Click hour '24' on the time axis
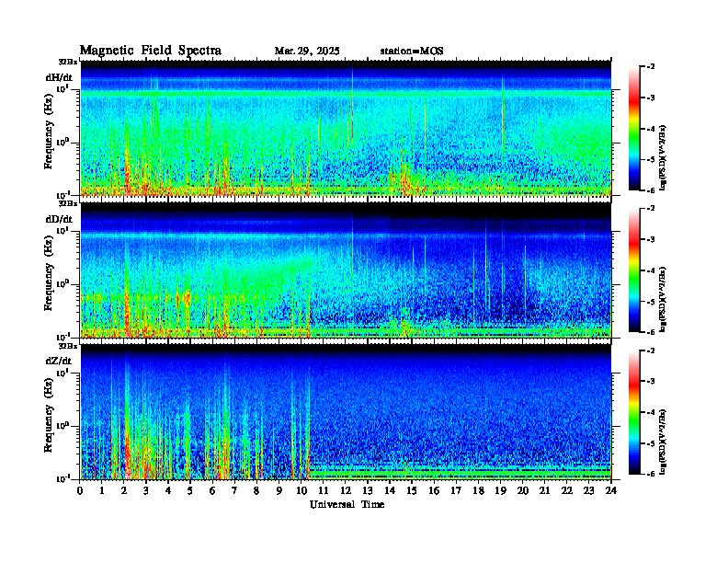The height and width of the screenshot is (563, 728). point(611,490)
